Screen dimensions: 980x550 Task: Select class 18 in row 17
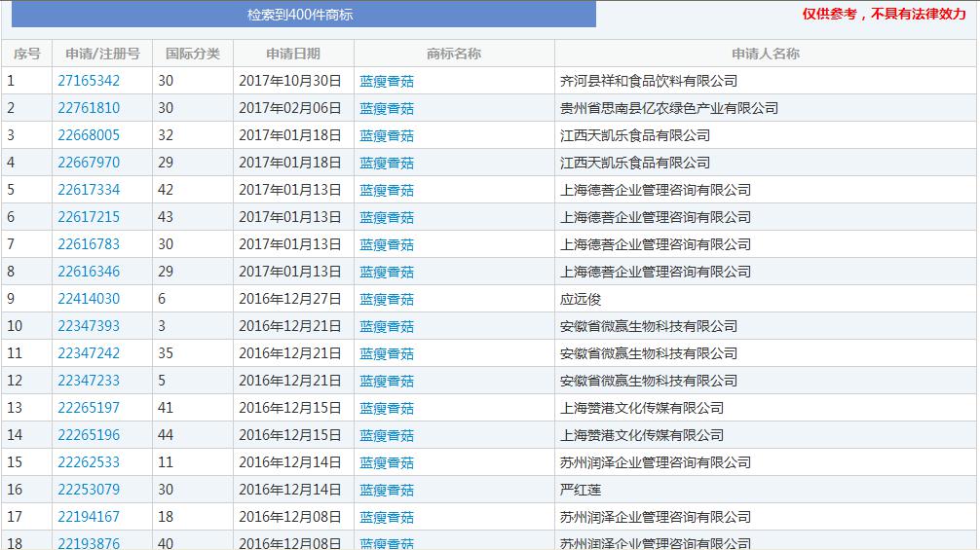166,517
